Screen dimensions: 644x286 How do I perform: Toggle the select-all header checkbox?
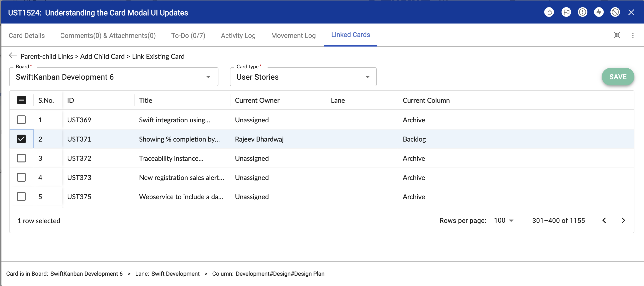click(22, 100)
